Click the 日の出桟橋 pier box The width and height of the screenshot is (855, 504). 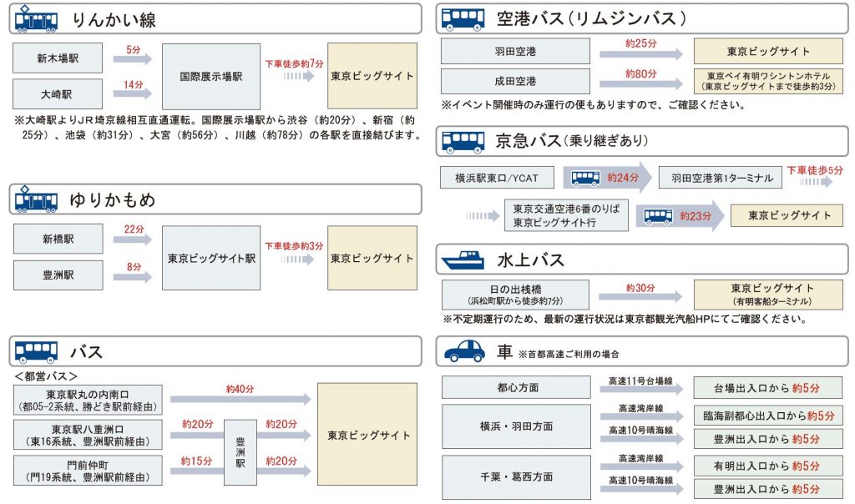(515, 295)
